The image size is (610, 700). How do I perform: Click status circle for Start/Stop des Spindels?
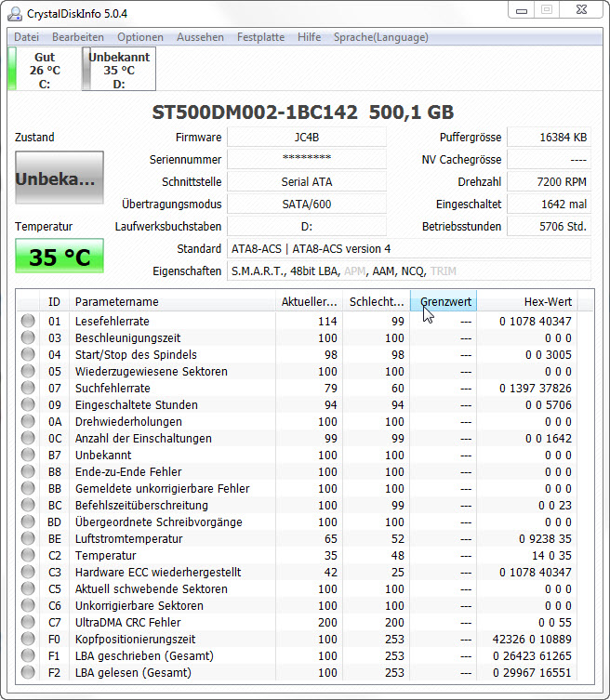click(28, 354)
